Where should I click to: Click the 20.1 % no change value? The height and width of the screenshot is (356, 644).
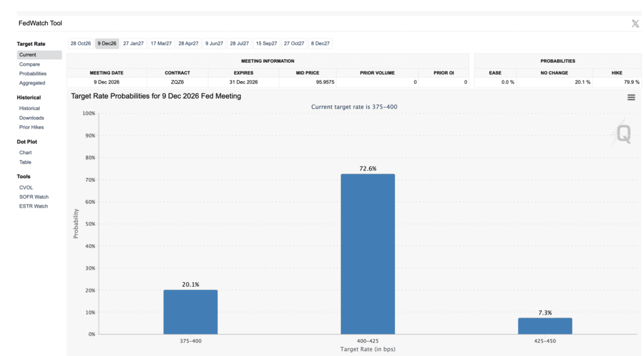coord(583,82)
